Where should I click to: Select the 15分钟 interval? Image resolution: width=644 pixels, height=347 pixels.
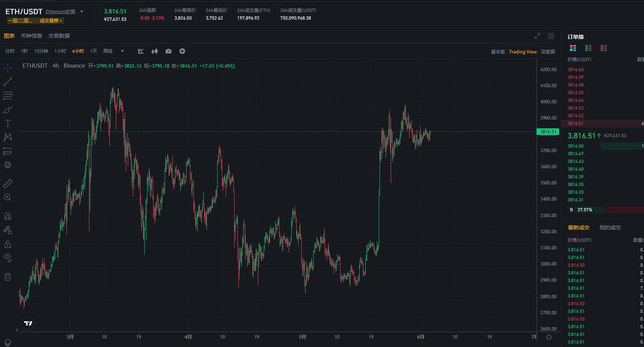coord(41,51)
